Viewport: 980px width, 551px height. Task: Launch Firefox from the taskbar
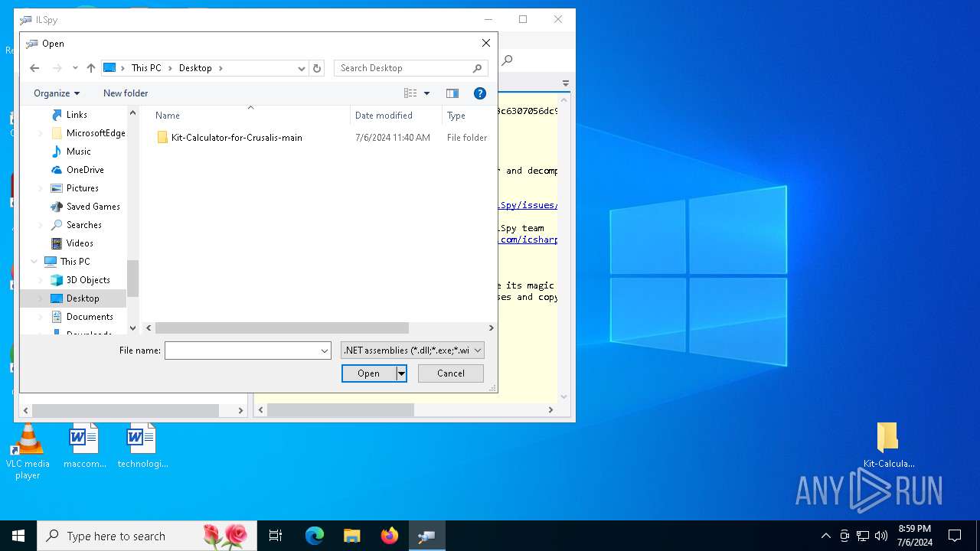(389, 536)
